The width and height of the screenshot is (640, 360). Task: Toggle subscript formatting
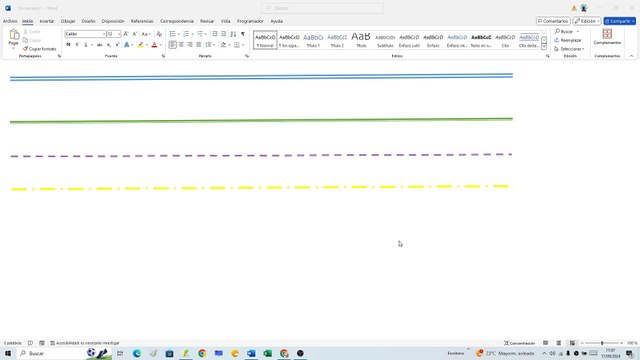click(x=109, y=44)
